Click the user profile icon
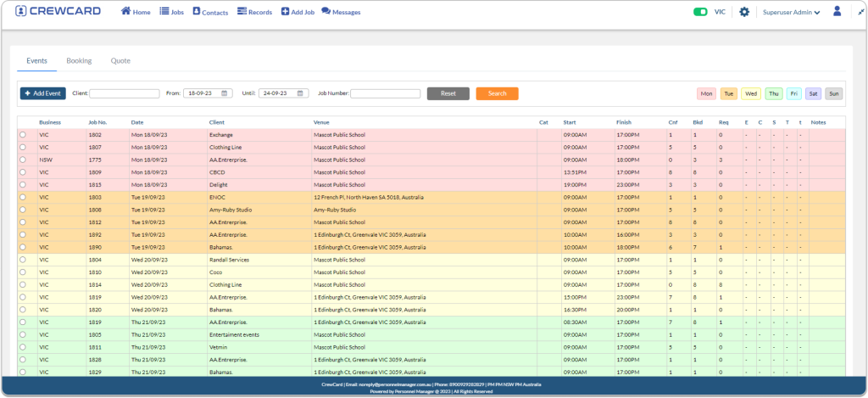The height and width of the screenshot is (398, 868). (837, 12)
